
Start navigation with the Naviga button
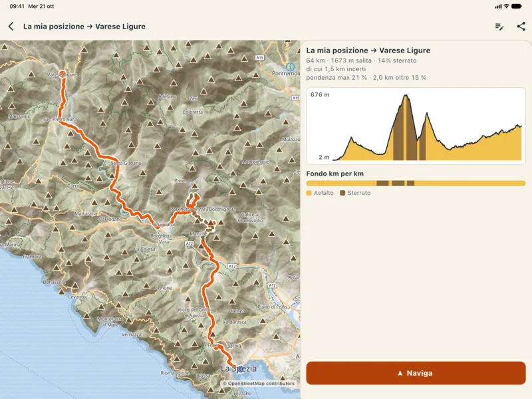click(416, 373)
